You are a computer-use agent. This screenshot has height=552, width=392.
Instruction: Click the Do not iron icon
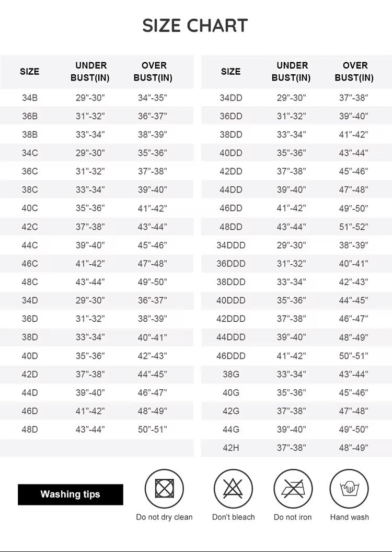293,489
